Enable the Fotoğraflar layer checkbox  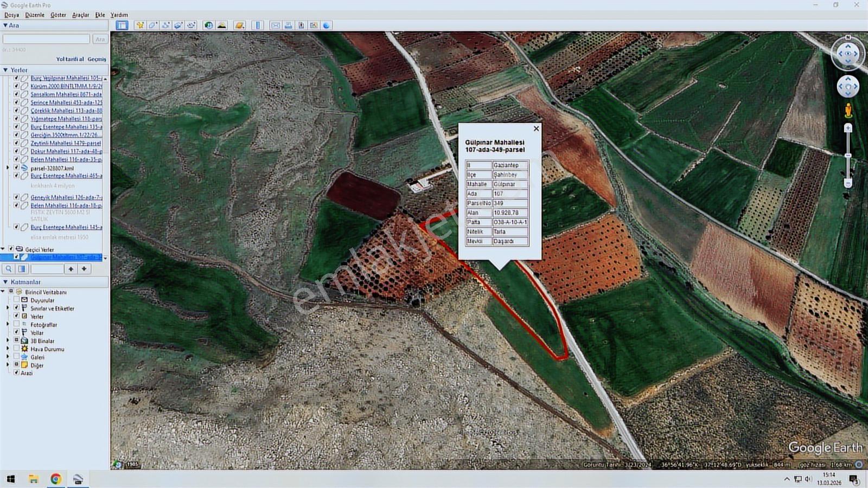pos(16,324)
